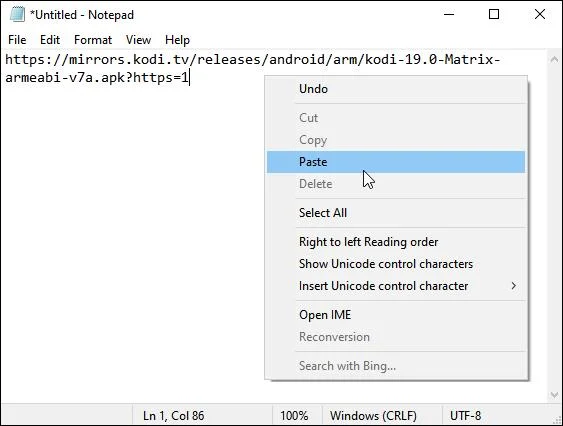563x426 pixels.
Task: Click the scroll down arrow in the scrollbar
Action: 554,395
